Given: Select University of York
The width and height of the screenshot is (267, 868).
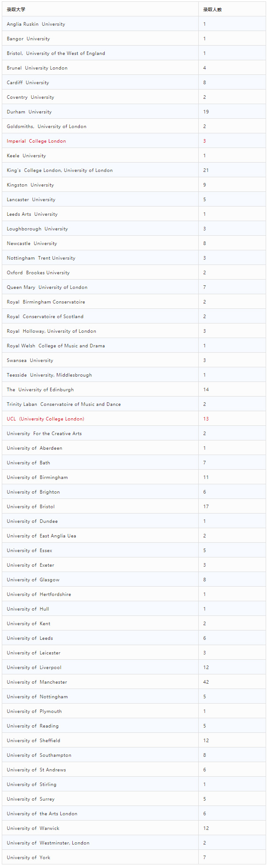Looking at the screenshot, I should pyautogui.click(x=28, y=857).
